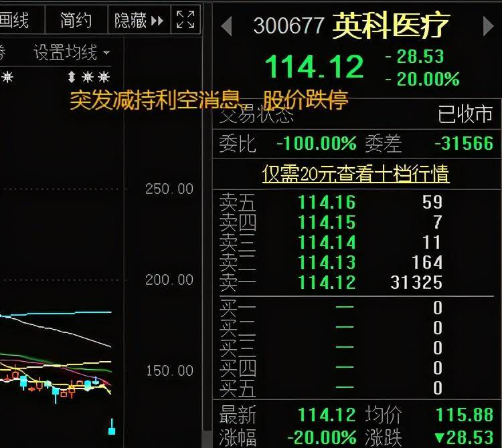The width and height of the screenshot is (502, 448).
Task: Click the 200.00 price axis label
Action: (169, 279)
